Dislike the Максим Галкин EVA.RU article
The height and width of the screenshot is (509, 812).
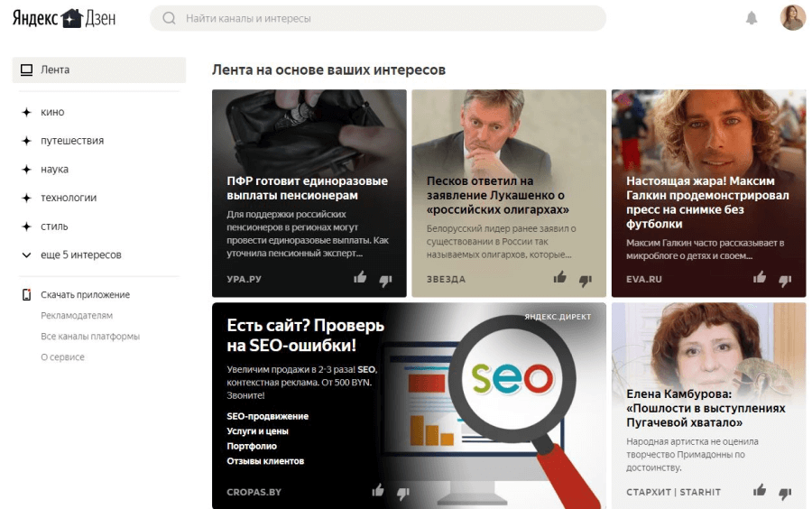pyautogui.click(x=785, y=280)
